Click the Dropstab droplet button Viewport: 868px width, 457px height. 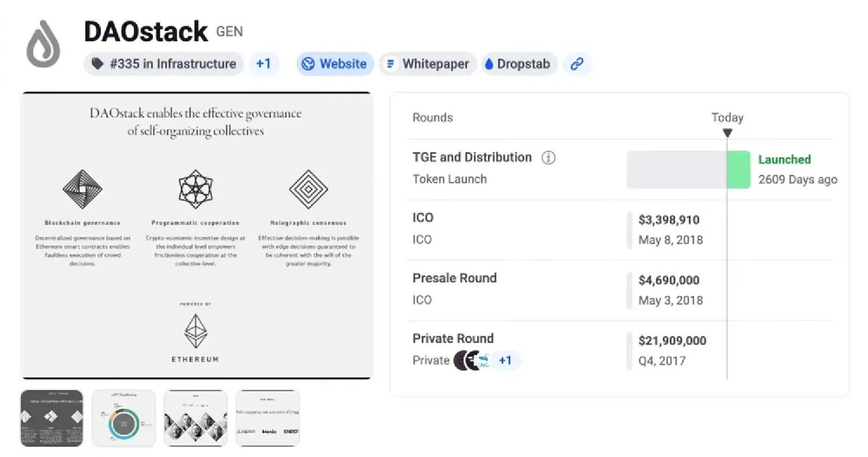click(x=519, y=64)
